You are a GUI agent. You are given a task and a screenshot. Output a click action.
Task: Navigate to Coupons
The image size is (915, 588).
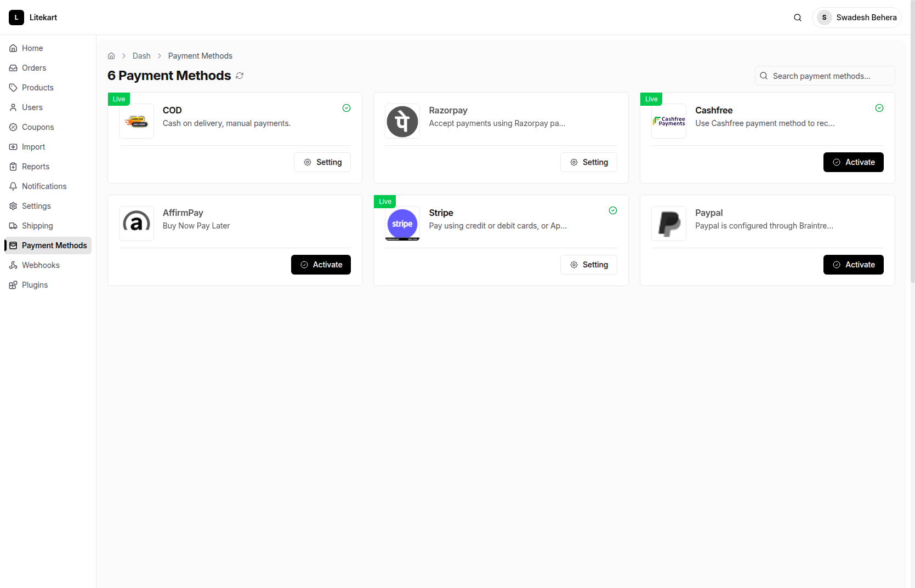pyautogui.click(x=48, y=127)
